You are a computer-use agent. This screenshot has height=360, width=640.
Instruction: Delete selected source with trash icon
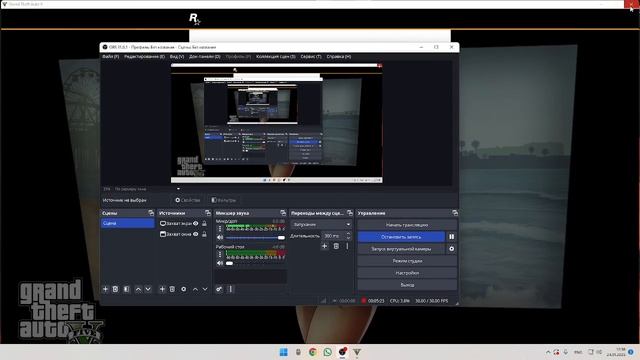coord(172,289)
